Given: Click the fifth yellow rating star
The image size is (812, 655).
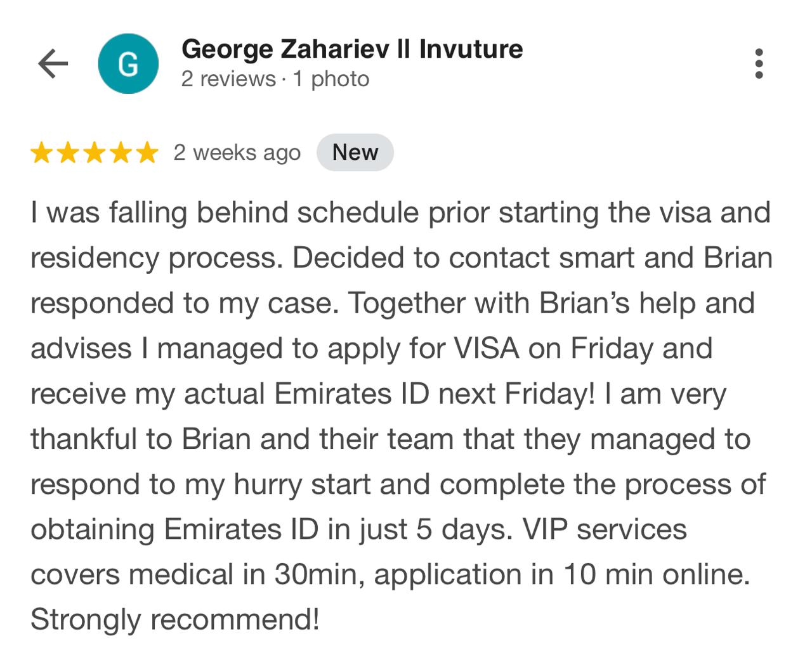Looking at the screenshot, I should (x=147, y=153).
